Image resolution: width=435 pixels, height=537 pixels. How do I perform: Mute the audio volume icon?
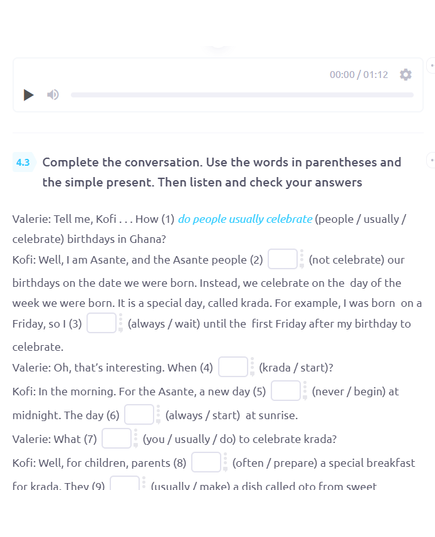pos(53,95)
